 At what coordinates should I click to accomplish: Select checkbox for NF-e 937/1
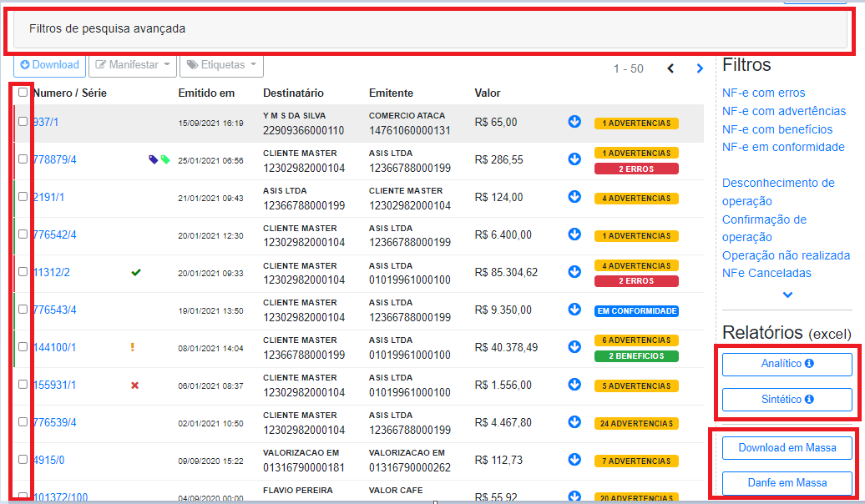point(23,121)
